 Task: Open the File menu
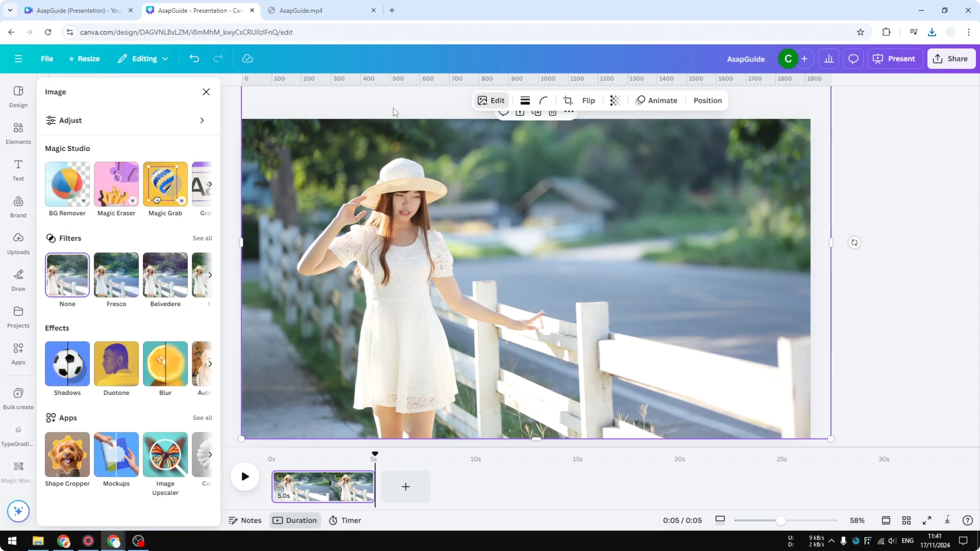[x=47, y=59]
